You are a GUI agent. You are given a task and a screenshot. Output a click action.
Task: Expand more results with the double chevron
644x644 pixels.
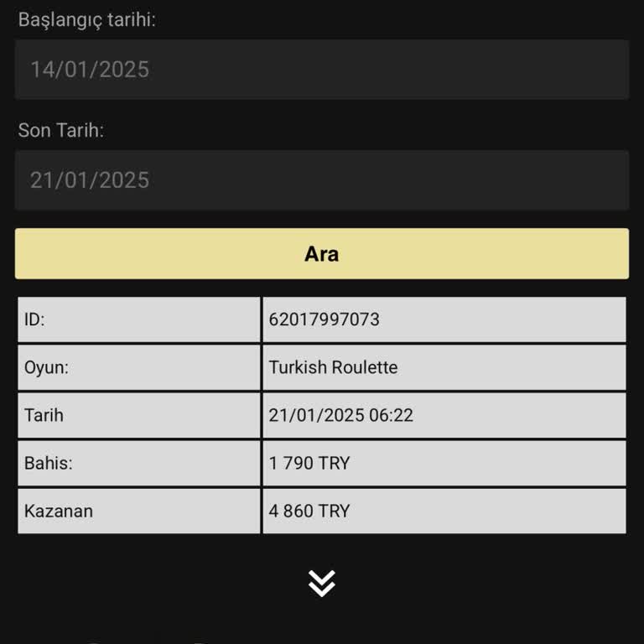pyautogui.click(x=322, y=584)
